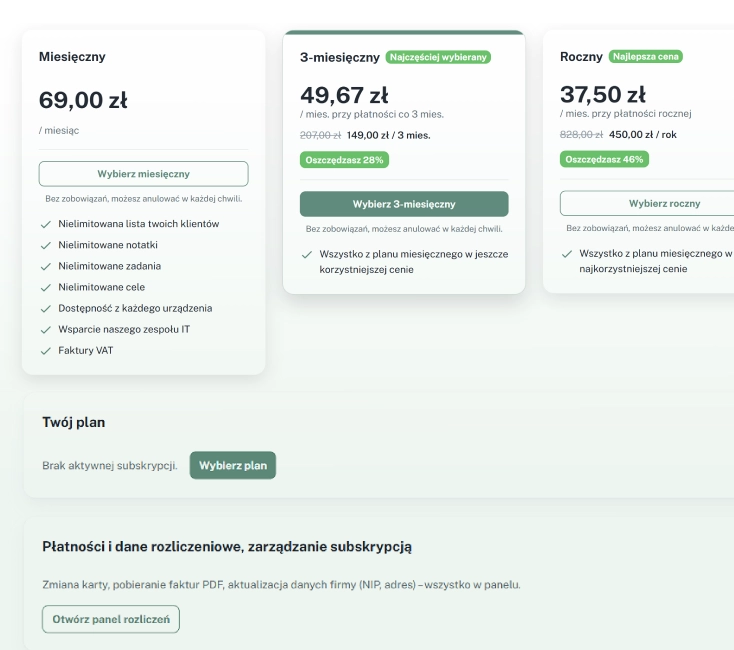Click the 'Najlepsza cena' badge
734x650 pixels.
coord(646,57)
